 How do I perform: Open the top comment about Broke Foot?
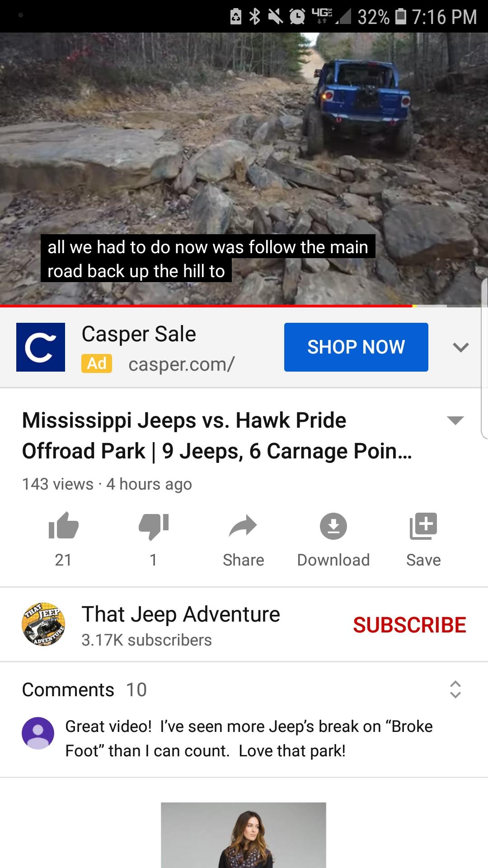coord(249,739)
